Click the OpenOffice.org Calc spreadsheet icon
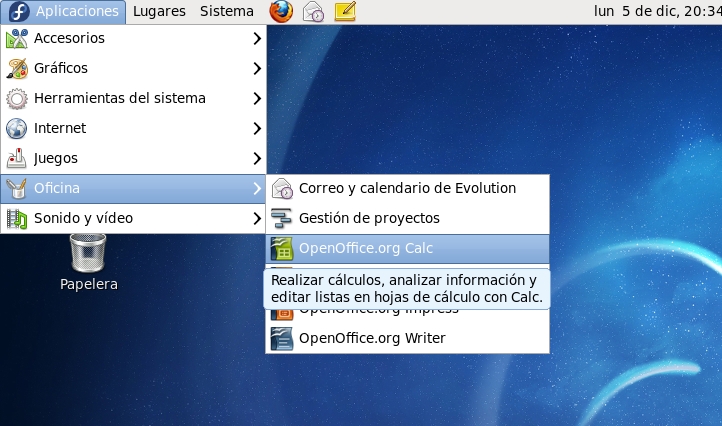This screenshot has height=426, width=722. (282, 249)
